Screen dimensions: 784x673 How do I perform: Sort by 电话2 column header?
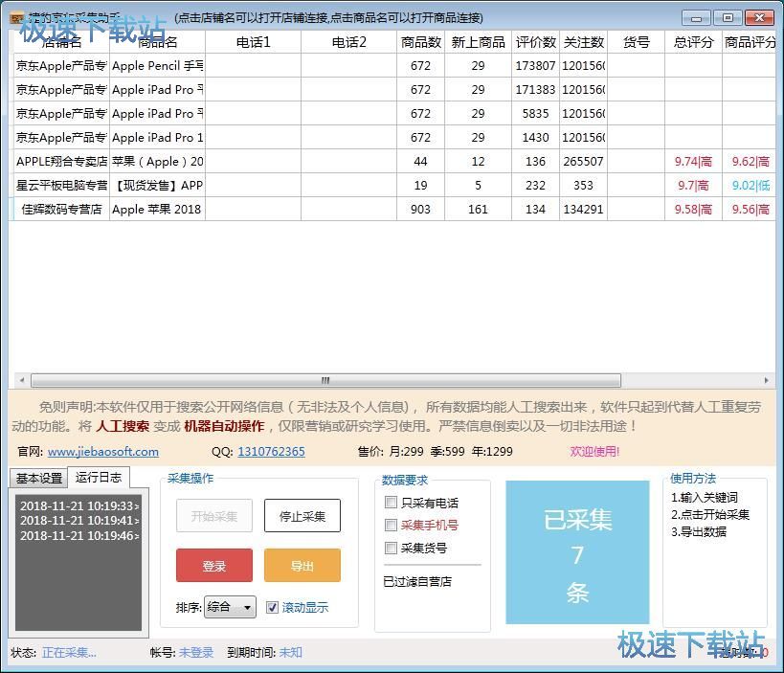coord(349,42)
